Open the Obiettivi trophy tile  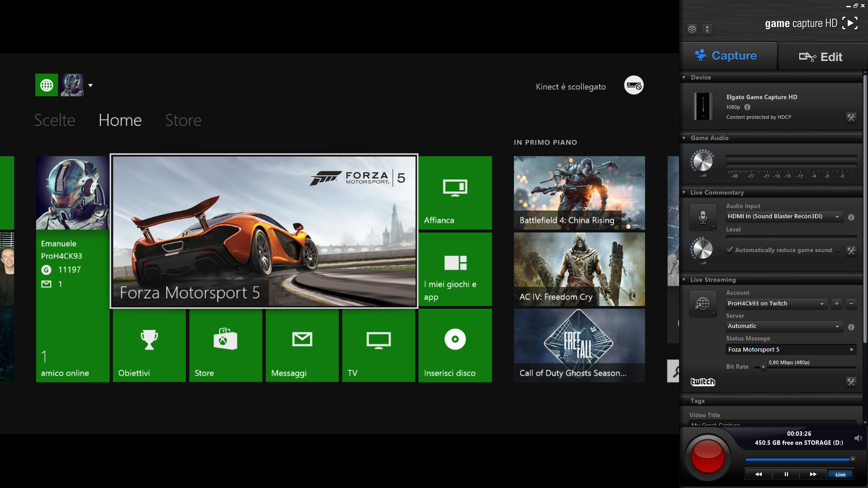coord(149,346)
